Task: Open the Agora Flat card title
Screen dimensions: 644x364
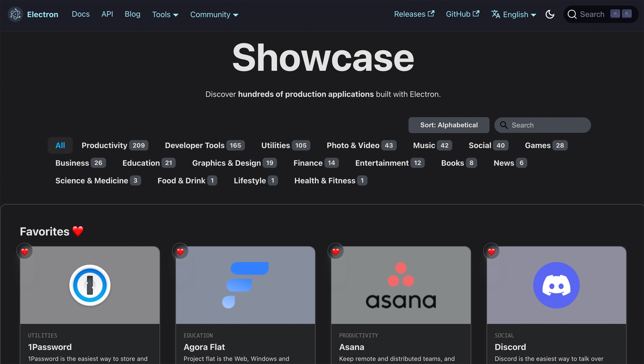Action: coord(204,347)
